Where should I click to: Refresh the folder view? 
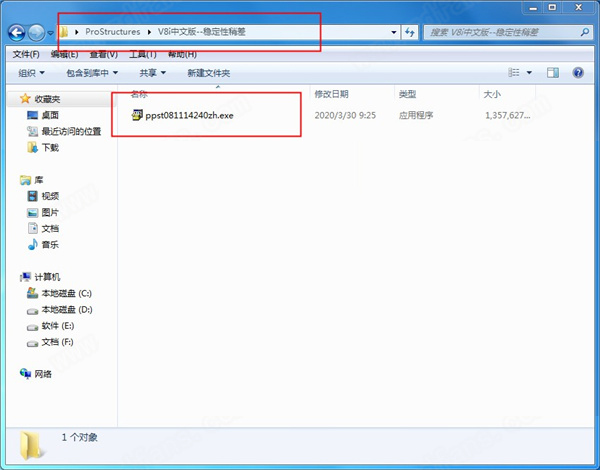(409, 32)
